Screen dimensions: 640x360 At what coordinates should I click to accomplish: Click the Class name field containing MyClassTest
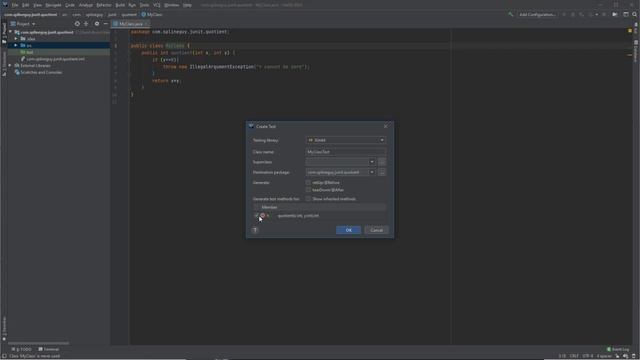(x=346, y=152)
